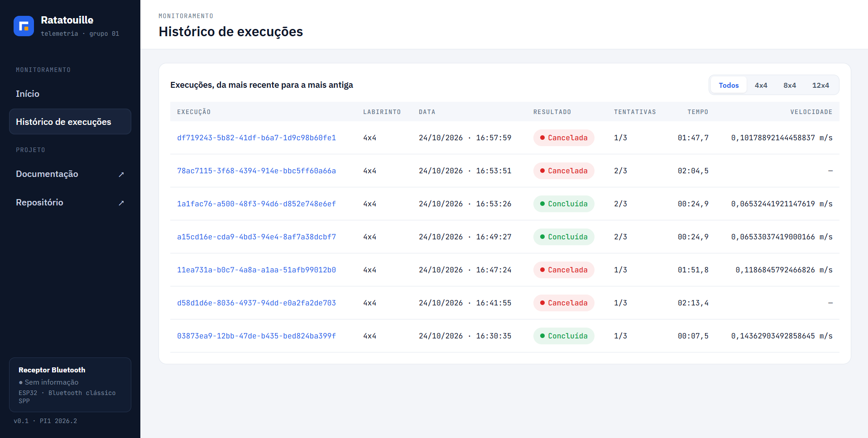Open the external link arrow beside Repositório
This screenshot has height=438, width=868.
click(121, 203)
